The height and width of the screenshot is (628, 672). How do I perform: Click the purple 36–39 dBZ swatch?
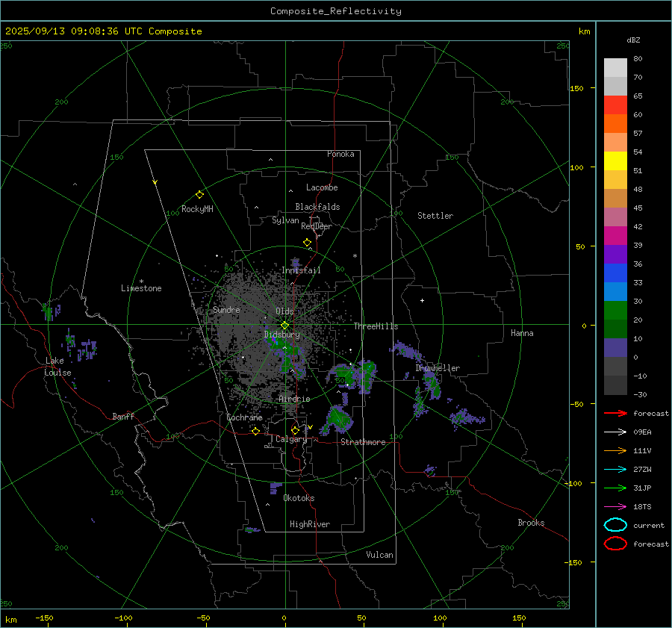tap(615, 255)
